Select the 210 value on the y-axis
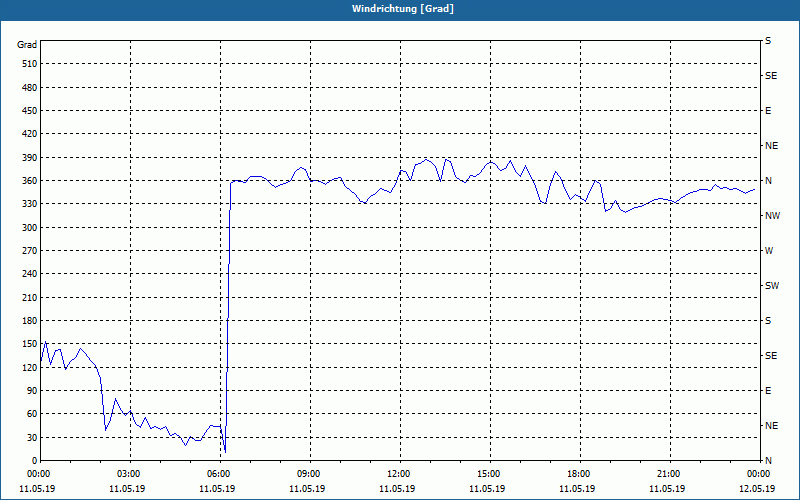This screenshot has height=500, width=800. 30,297
